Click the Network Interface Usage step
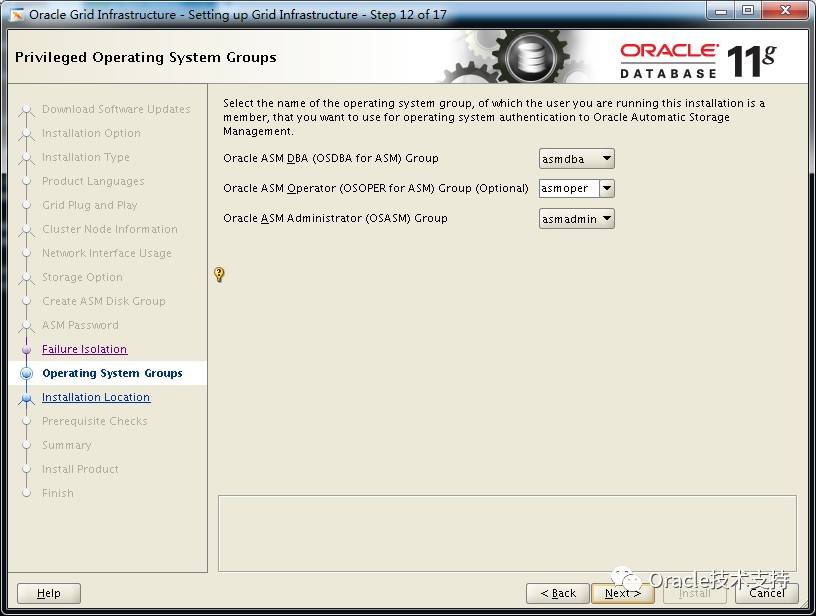Viewport: 816px width, 616px height. pyautogui.click(x=107, y=253)
